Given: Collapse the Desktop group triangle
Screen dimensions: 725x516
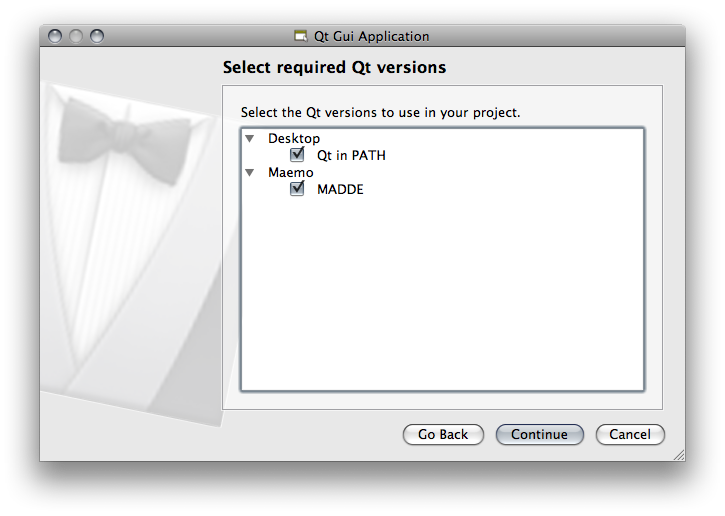Looking at the screenshot, I should click(249, 138).
